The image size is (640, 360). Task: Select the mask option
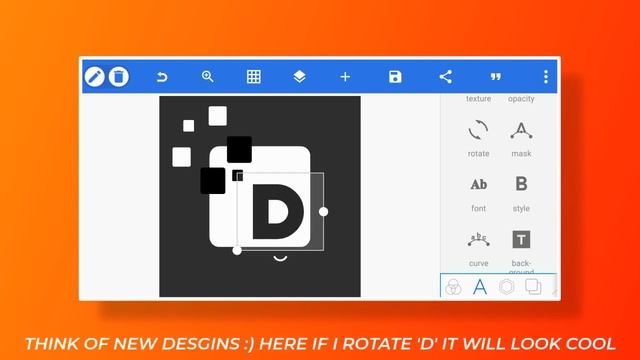coord(521,139)
